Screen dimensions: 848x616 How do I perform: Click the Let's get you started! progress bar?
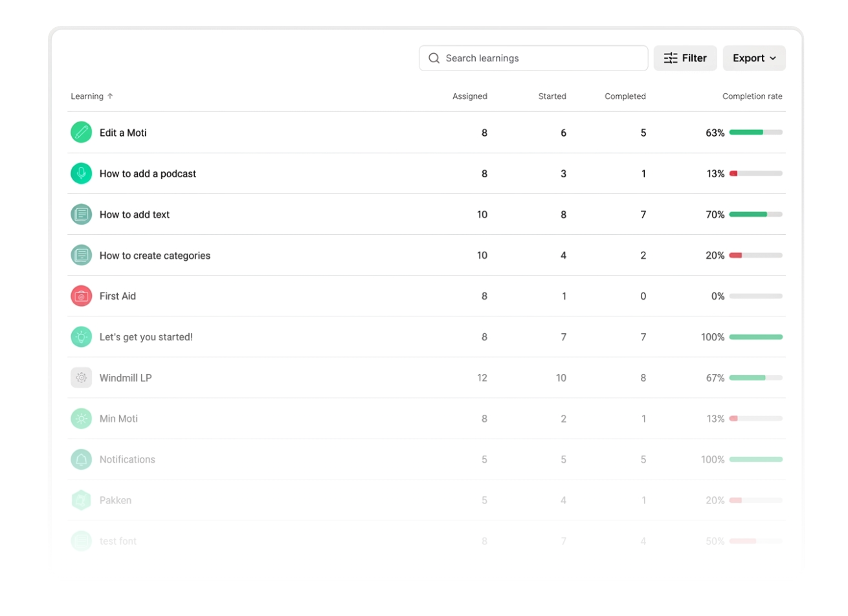click(x=756, y=336)
